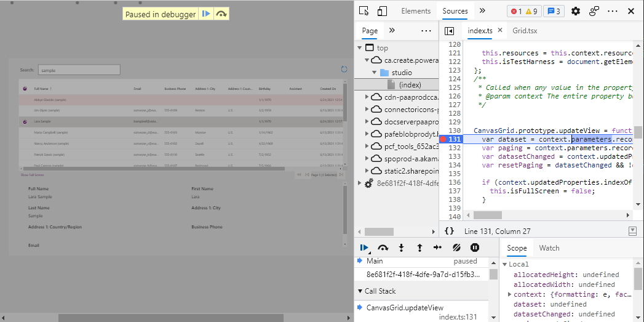Toggle pause on exceptions
The width and height of the screenshot is (644, 322).
tap(475, 248)
